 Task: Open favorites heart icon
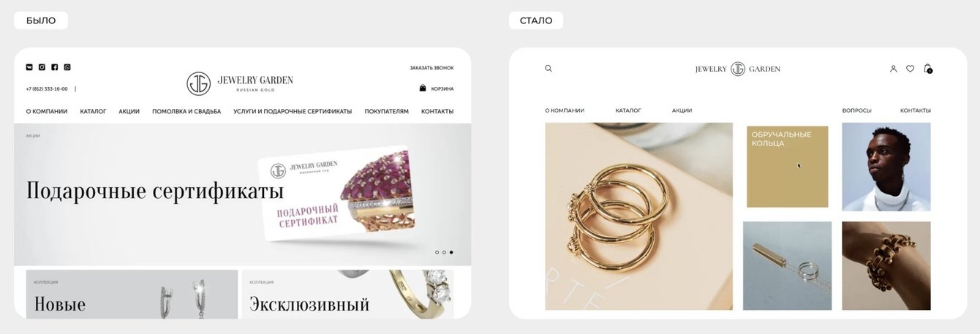point(910,69)
